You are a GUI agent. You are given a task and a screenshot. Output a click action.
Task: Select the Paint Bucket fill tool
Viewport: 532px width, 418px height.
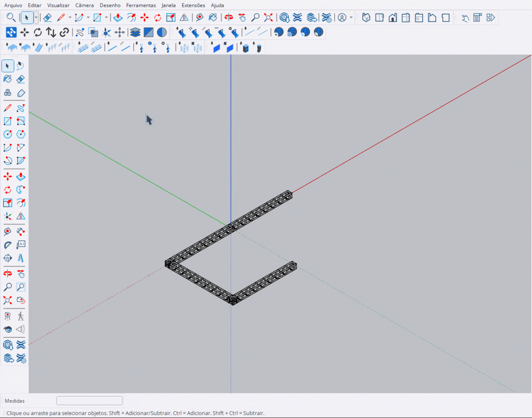7,79
